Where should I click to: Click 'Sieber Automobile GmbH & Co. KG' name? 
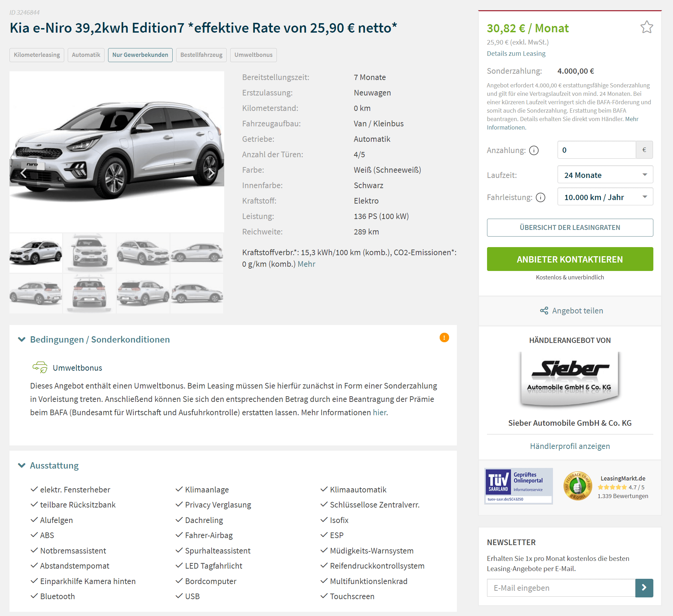tap(570, 423)
